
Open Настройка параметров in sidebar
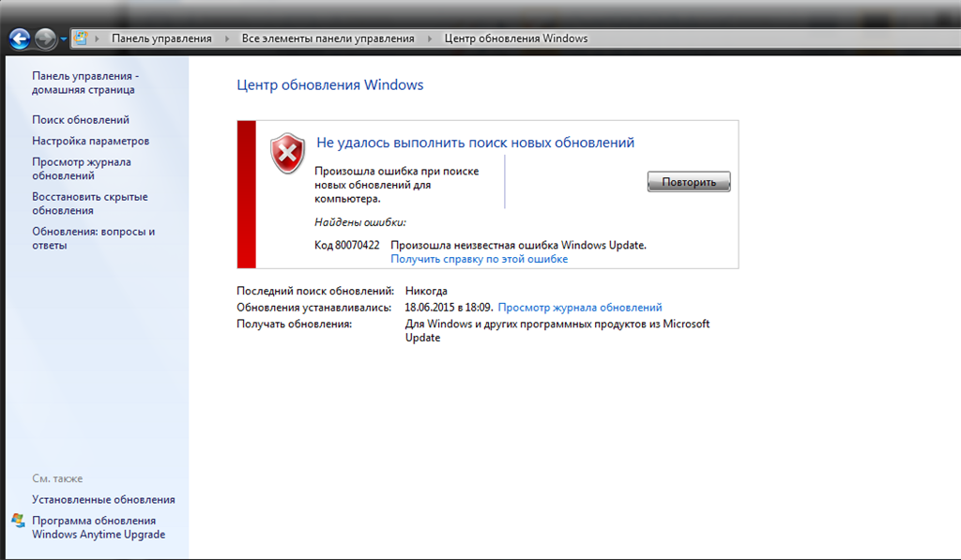pos(91,141)
